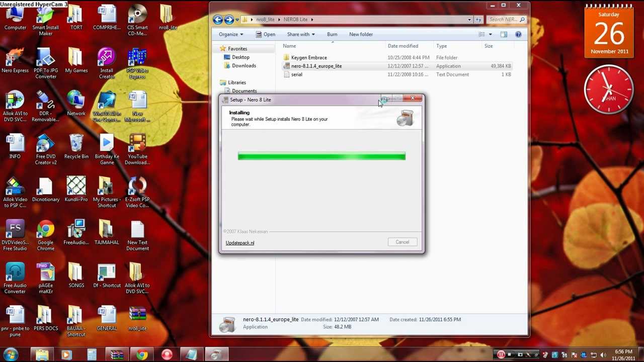Open the Organize dropdown menu
Screen dimensions: 644x362
231,34
